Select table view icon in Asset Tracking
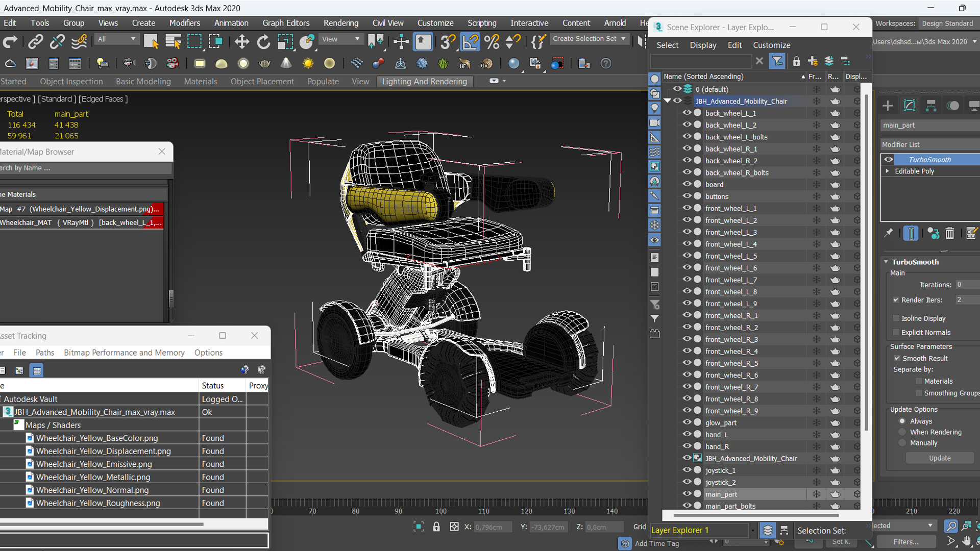This screenshot has height=551, width=980. point(36,371)
